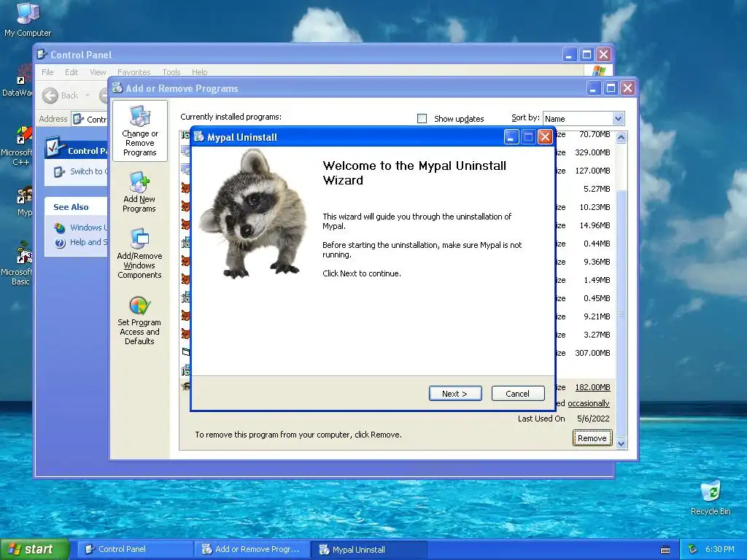Open Add/Remove Windows Components
The image size is (747, 560).
point(139,253)
